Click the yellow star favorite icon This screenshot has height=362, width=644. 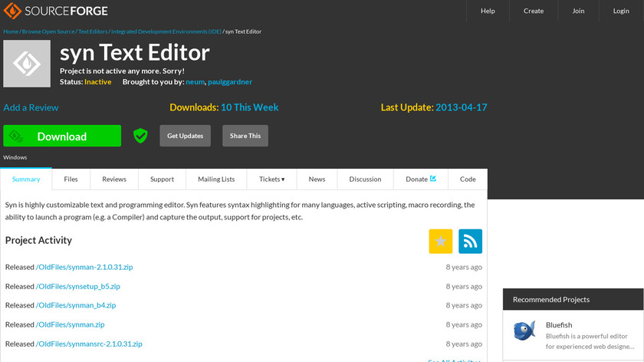coord(441,241)
